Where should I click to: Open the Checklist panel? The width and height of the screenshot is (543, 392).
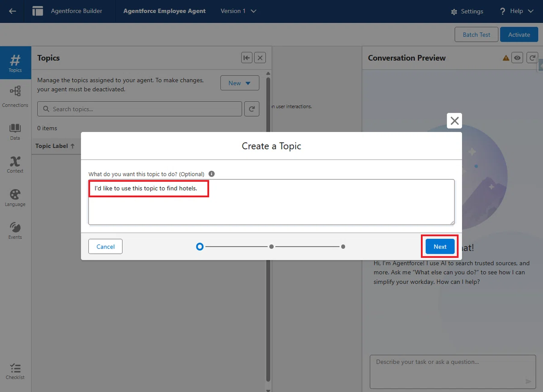point(15,371)
